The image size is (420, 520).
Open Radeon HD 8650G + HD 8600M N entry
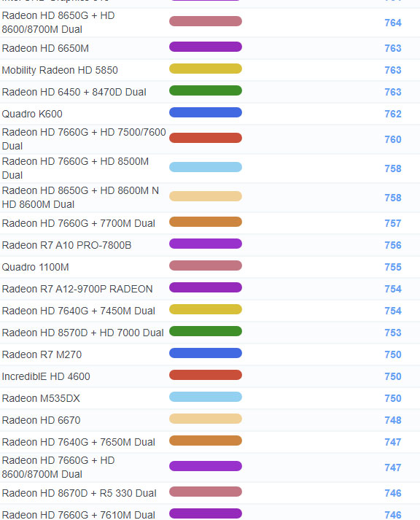pyautogui.click(x=80, y=198)
